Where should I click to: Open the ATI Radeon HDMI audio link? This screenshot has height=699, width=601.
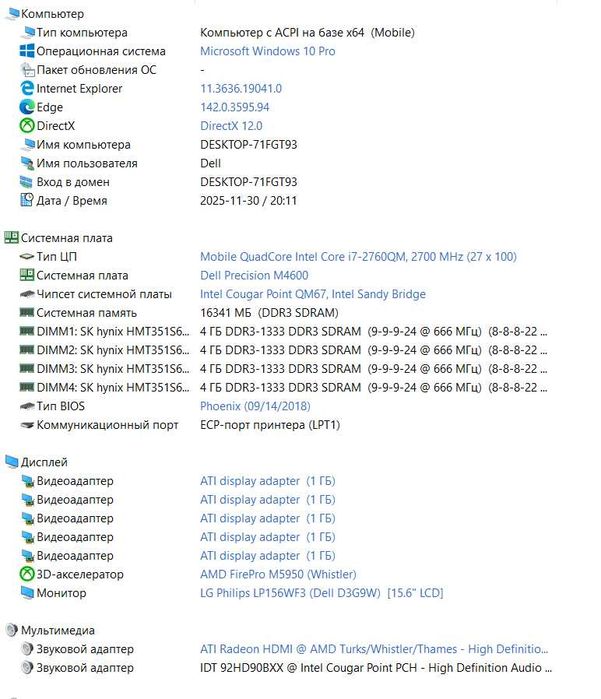click(374, 649)
